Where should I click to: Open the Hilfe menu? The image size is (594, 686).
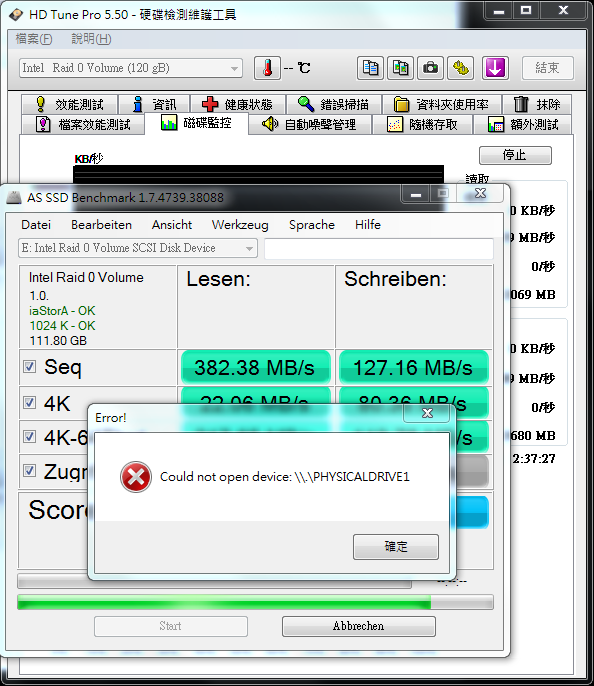pos(368,225)
